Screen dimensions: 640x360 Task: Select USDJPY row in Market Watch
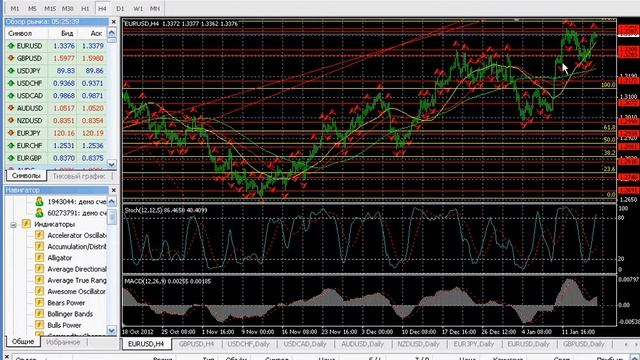(56, 71)
